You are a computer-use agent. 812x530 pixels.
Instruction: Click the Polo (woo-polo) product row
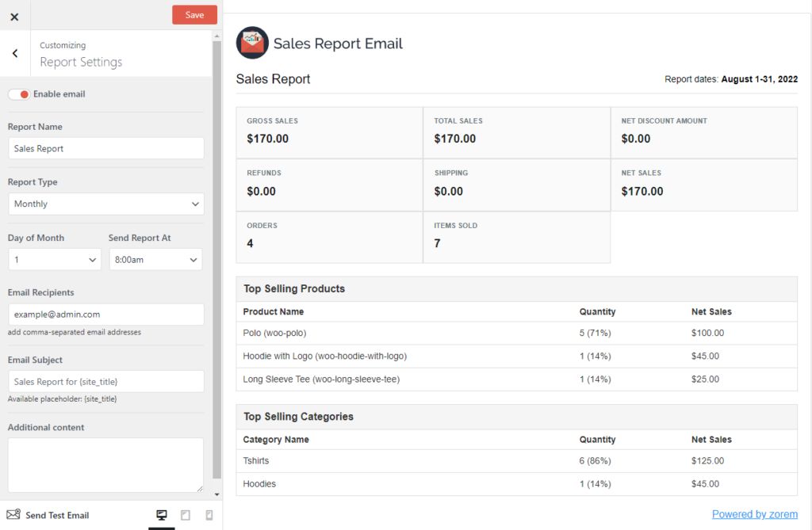517,333
